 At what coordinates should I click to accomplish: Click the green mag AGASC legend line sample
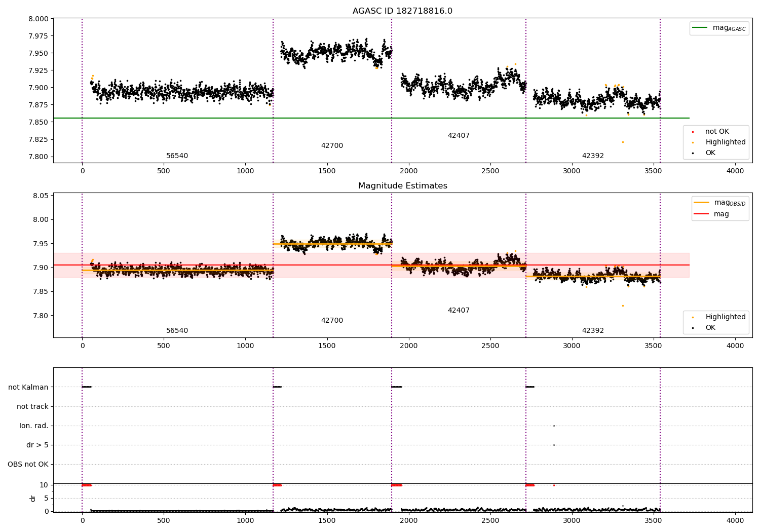click(x=700, y=28)
